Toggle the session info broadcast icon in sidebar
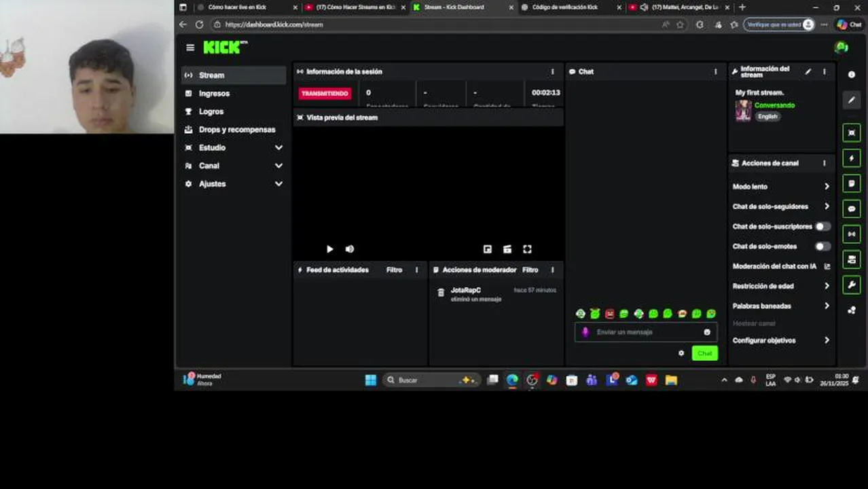The image size is (868, 489). tap(852, 234)
